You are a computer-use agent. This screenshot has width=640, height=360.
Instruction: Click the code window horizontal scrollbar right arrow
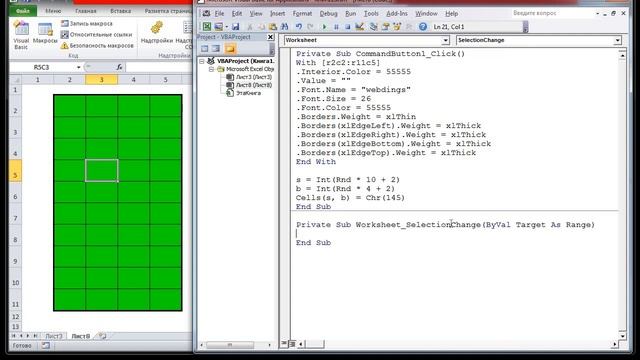coord(615,344)
